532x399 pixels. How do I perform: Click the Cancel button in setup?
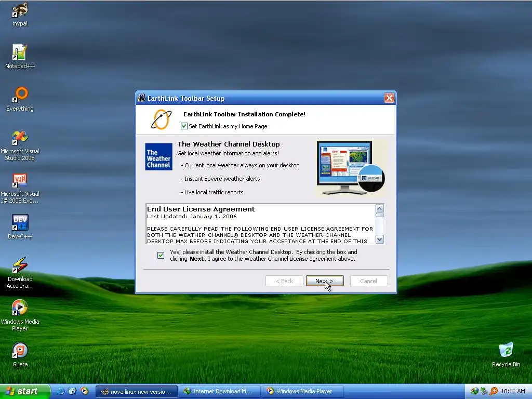click(x=369, y=281)
